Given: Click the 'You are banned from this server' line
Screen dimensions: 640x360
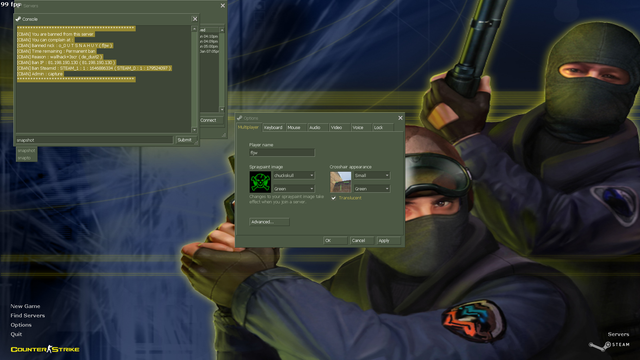Looking at the screenshot, I should coord(56,34).
